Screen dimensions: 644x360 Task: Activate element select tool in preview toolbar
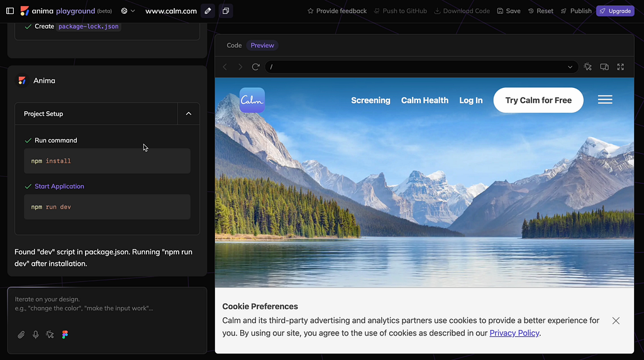point(588,67)
